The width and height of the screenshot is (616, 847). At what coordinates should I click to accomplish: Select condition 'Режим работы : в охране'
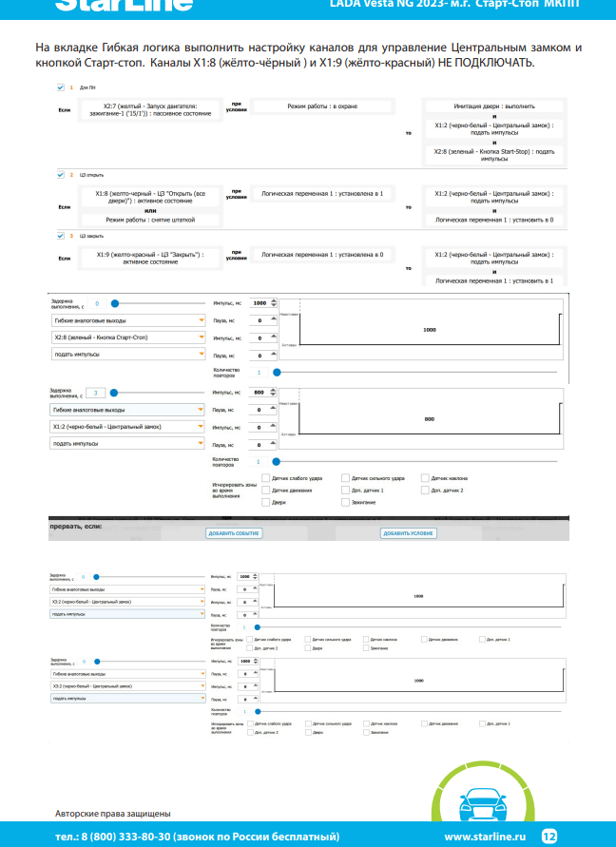click(322, 106)
